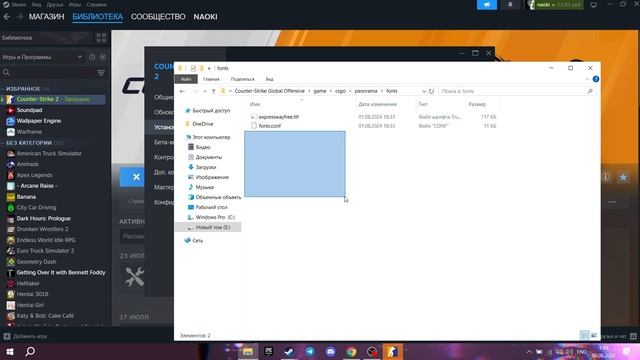This screenshot has width=640, height=360.
Task: Click Counter-Strike 2 entry in library favorites
Action: pyautogui.click(x=53, y=99)
